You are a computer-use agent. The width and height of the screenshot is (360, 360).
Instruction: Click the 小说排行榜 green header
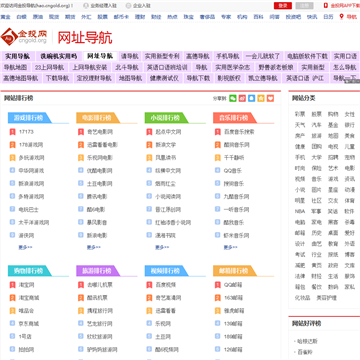(x=166, y=118)
